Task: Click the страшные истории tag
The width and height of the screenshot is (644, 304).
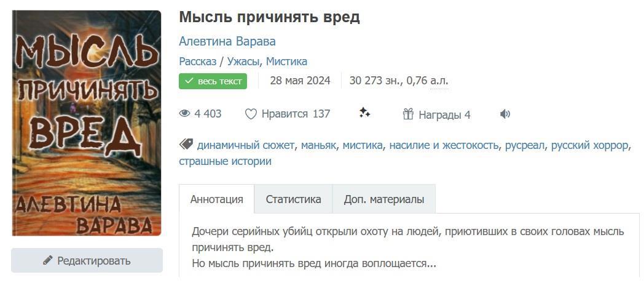Action: coord(225,161)
